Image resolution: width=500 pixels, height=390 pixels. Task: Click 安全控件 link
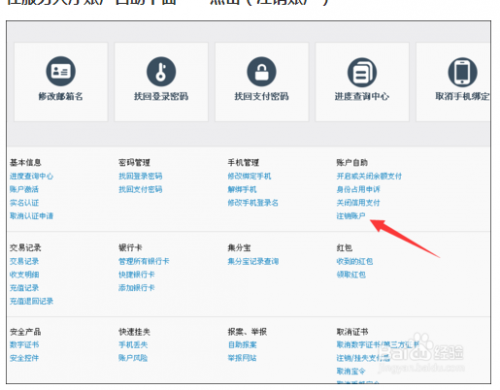pyautogui.click(x=24, y=358)
